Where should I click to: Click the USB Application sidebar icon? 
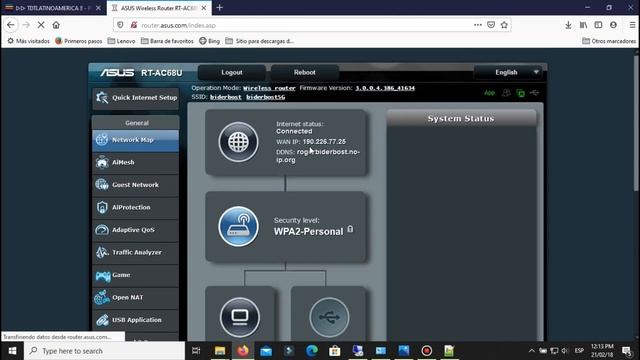click(102, 320)
